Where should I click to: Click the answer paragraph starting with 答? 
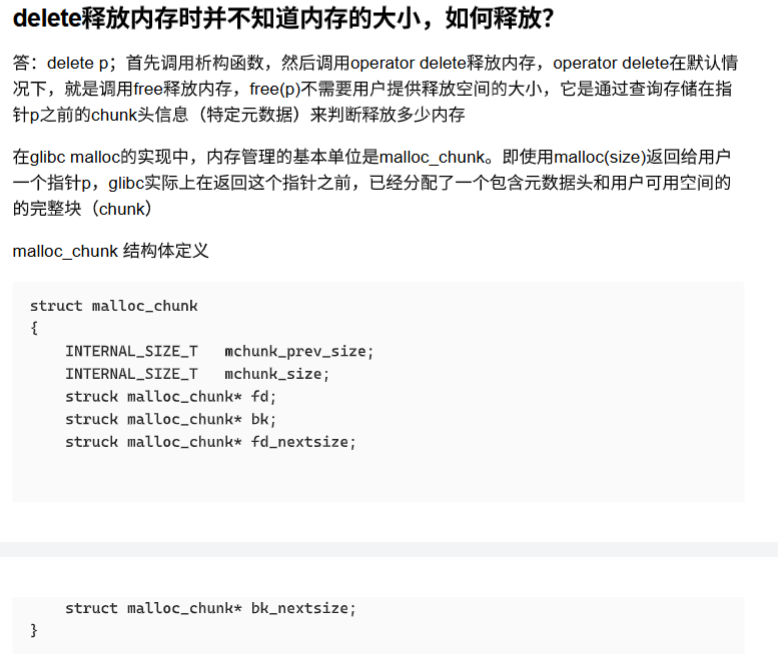[375, 89]
